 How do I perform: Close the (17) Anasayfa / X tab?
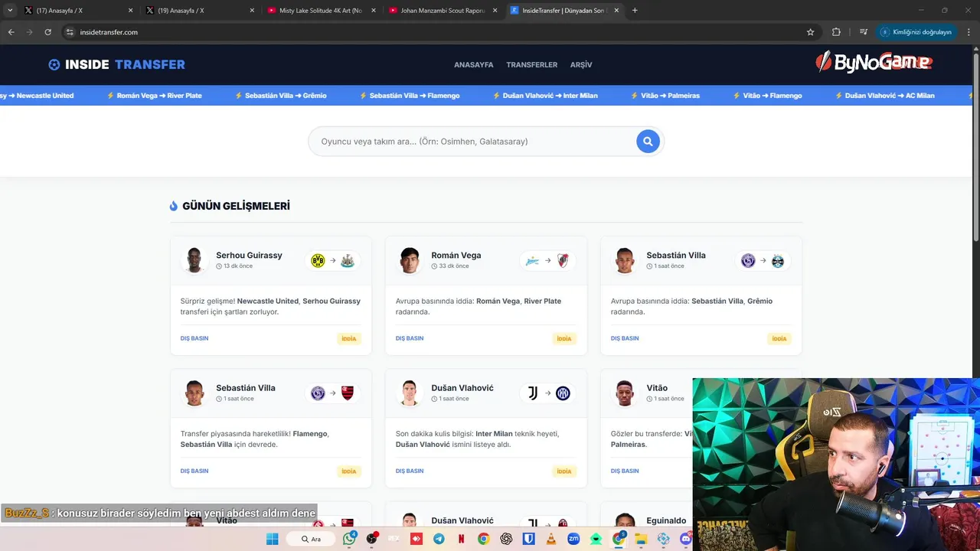(x=130, y=11)
